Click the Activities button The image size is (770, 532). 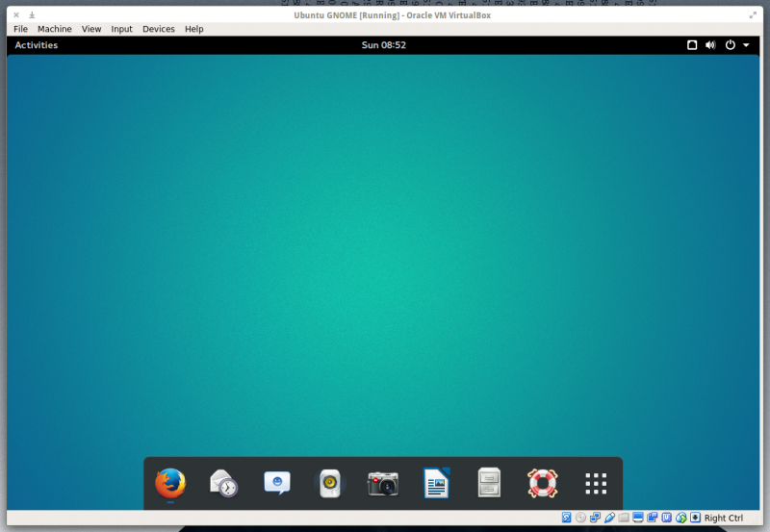tap(36, 45)
